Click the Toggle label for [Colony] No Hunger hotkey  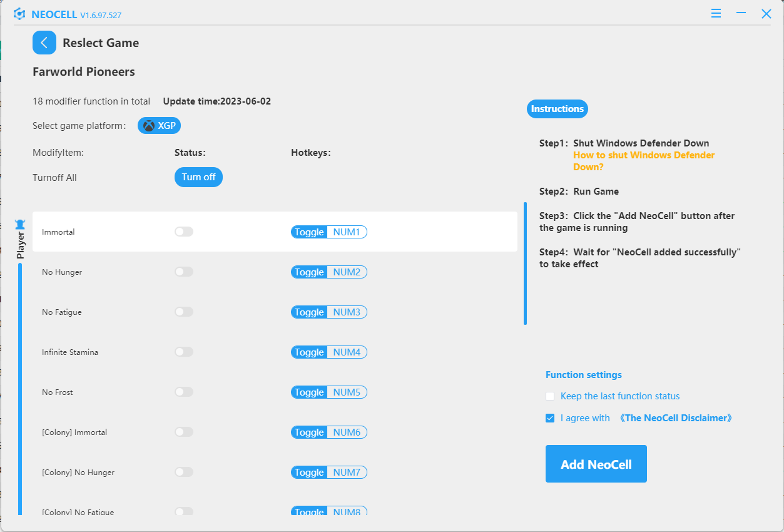click(309, 473)
